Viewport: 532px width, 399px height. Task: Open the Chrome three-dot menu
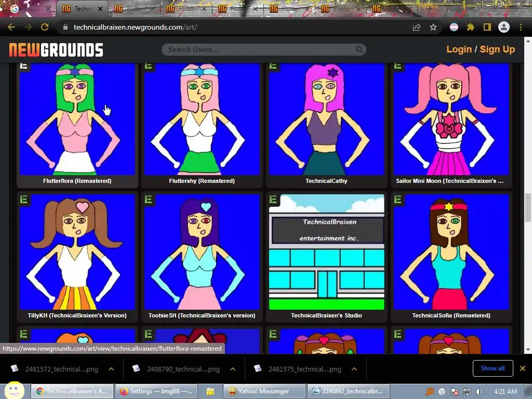tap(521, 27)
